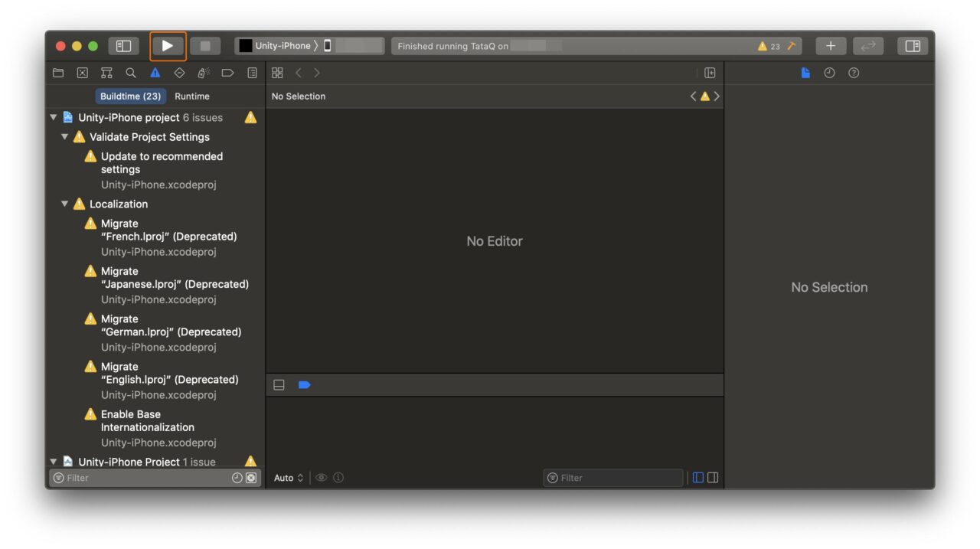This screenshot has width=980, height=549.
Task: Select the Buildtime issues tab
Action: [x=130, y=96]
